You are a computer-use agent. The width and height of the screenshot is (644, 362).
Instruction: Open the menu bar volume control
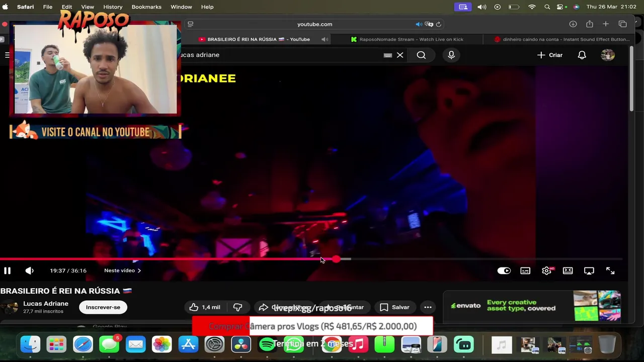(x=481, y=7)
